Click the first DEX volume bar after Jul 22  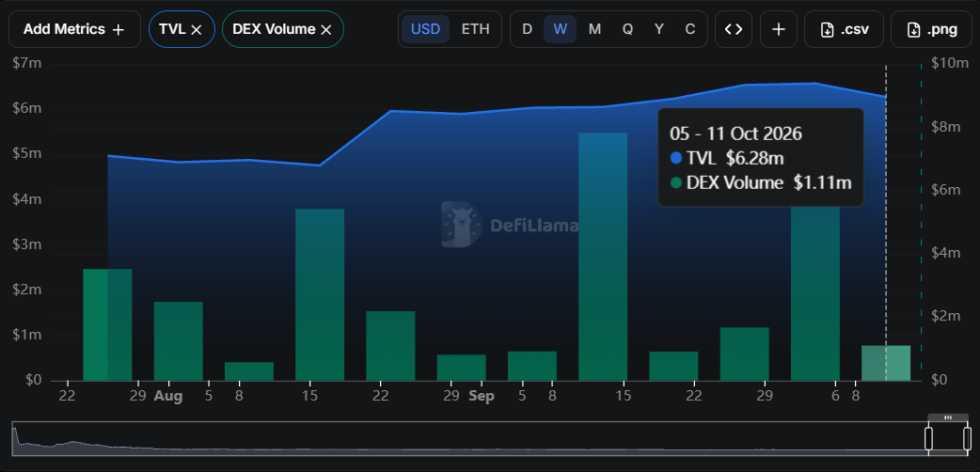[107, 324]
